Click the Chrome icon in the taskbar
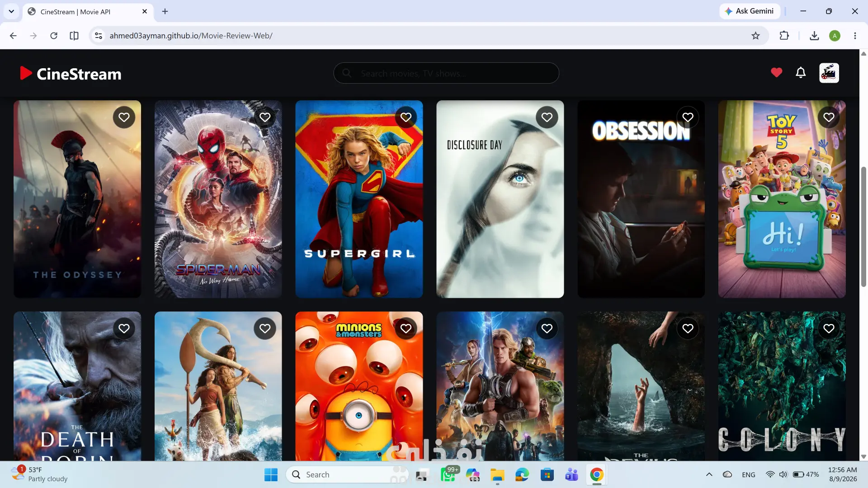 pos(596,475)
